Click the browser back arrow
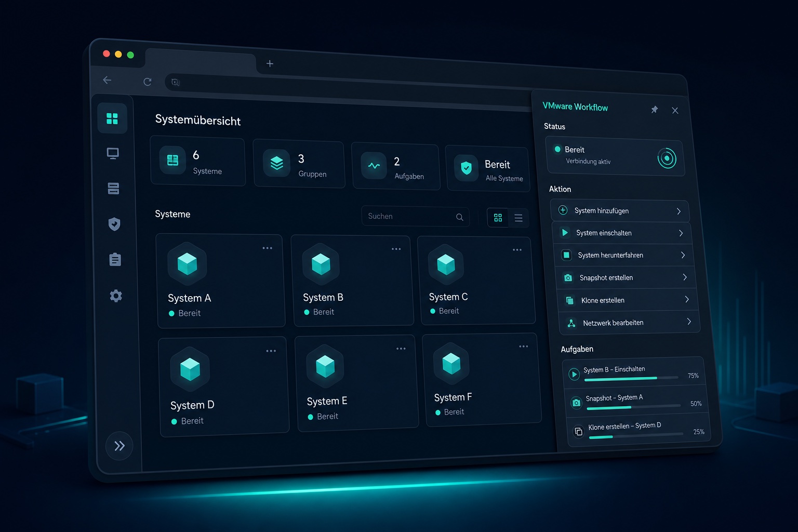798x532 pixels. (x=107, y=80)
